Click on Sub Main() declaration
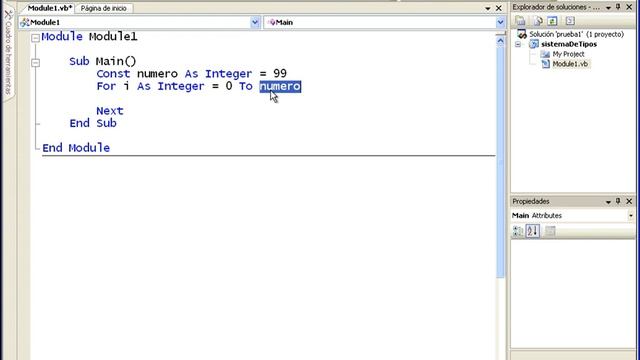Viewport: 640px width, 360px height. [102, 61]
